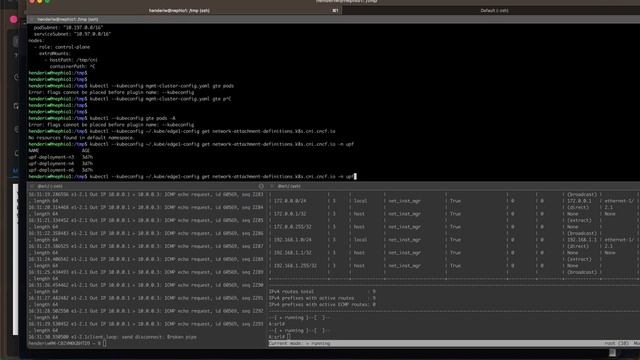Click the NAME AGE header line
Image resolution: width=640 pixels, height=360 pixels.
click(x=59, y=151)
